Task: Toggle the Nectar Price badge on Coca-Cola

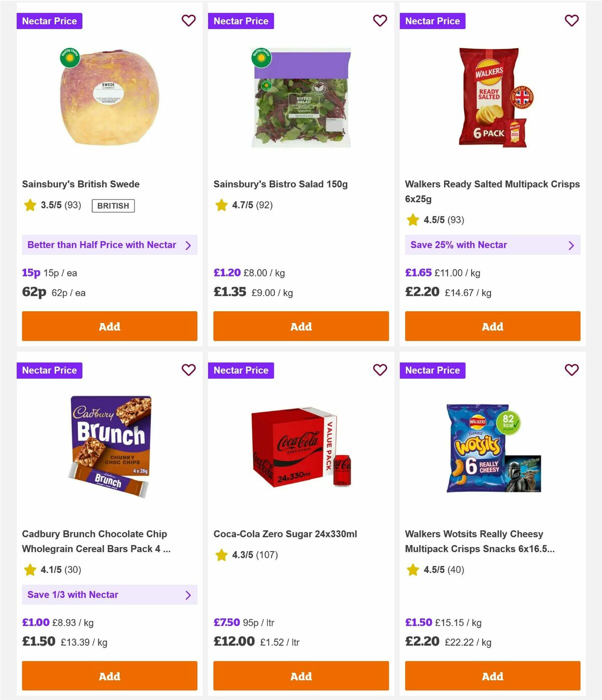Action: click(241, 370)
